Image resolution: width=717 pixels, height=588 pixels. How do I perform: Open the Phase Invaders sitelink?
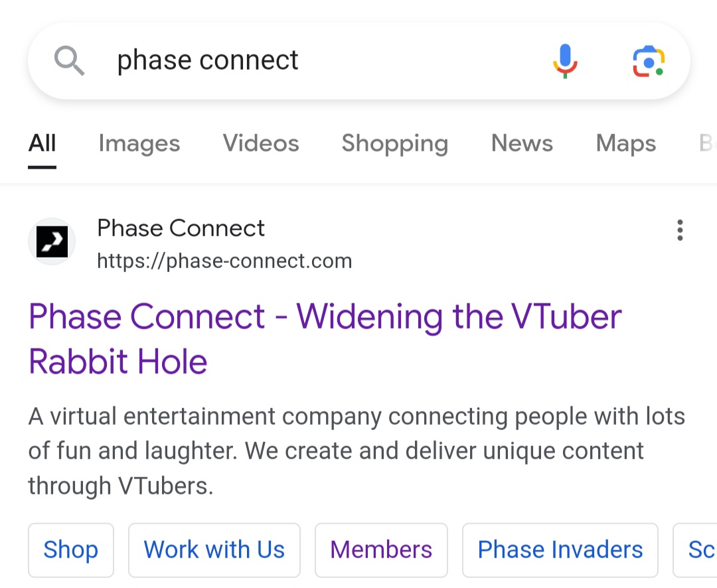pos(560,550)
